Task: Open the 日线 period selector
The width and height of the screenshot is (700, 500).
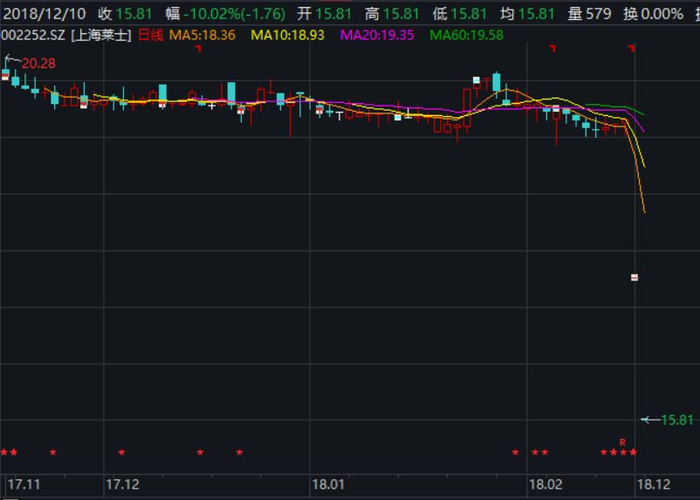Action: [x=151, y=35]
